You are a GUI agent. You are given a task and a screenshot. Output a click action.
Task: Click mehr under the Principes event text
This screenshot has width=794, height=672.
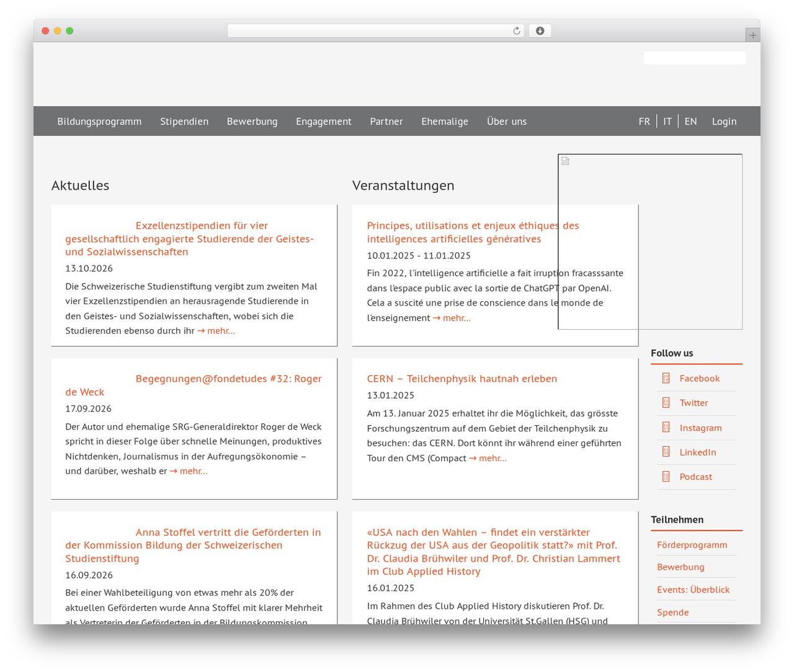[x=452, y=318]
